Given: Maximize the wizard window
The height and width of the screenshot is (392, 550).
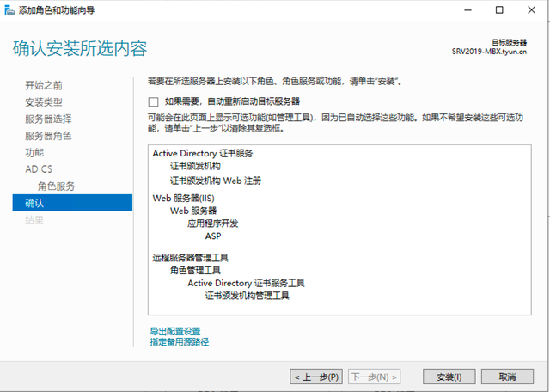Looking at the screenshot, I should pos(499,10).
